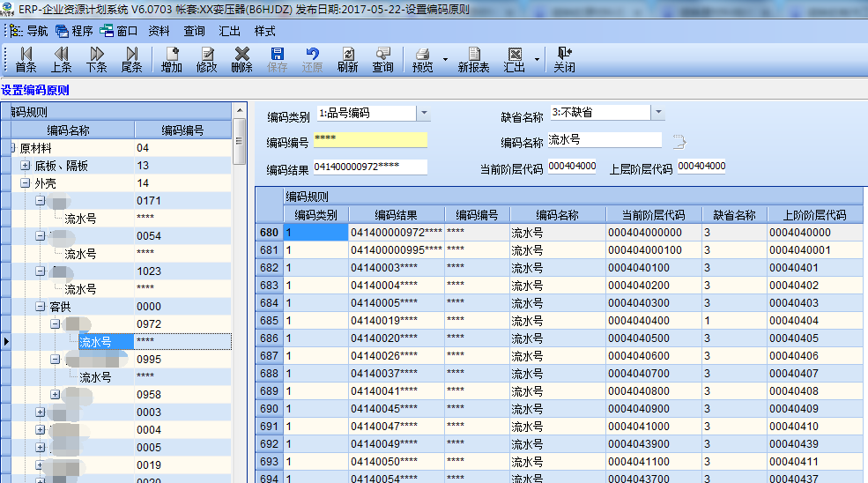Collapse the 外壳 tree node

(25, 182)
